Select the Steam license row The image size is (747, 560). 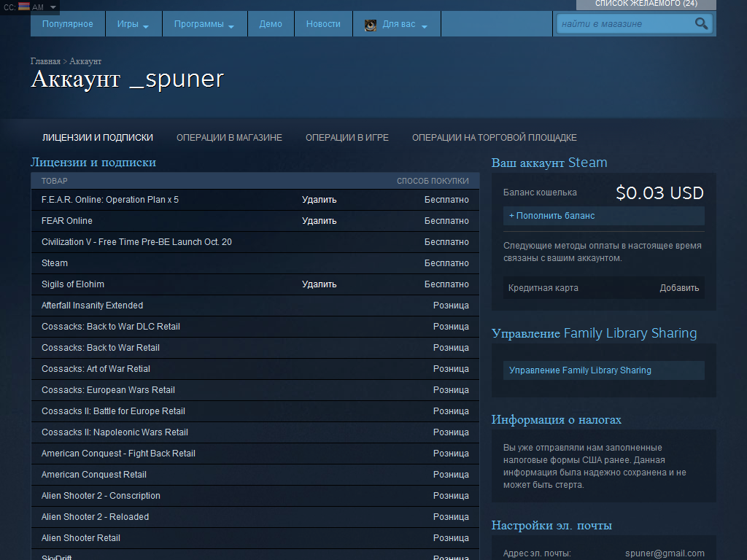255,262
